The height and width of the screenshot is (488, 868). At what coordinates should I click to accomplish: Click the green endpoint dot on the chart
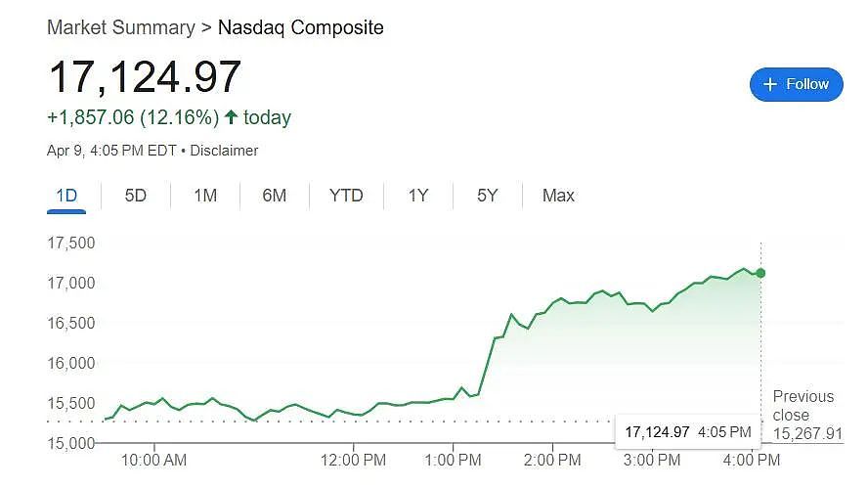pyautogui.click(x=760, y=273)
